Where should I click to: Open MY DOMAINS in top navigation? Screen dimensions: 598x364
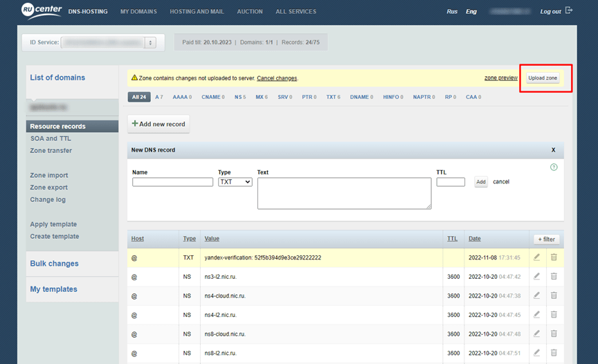point(138,12)
